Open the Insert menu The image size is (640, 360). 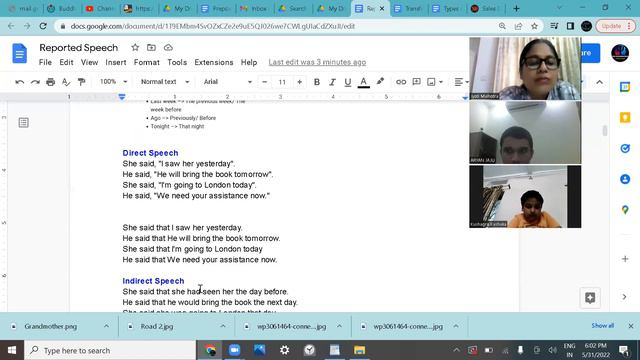116,62
